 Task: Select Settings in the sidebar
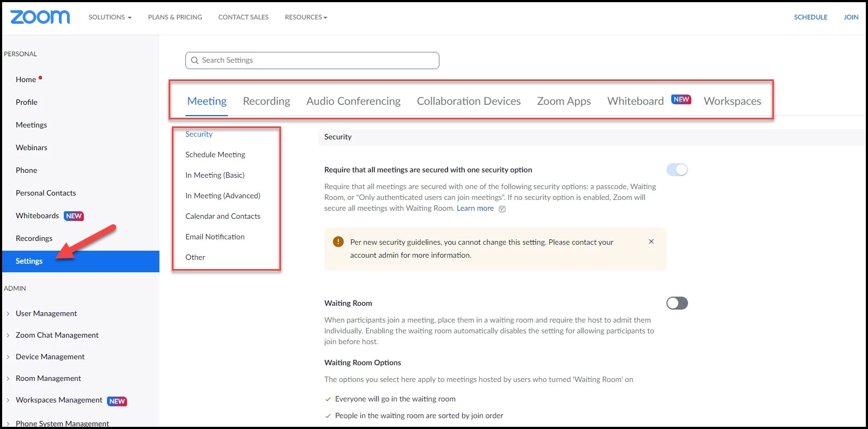click(x=81, y=262)
